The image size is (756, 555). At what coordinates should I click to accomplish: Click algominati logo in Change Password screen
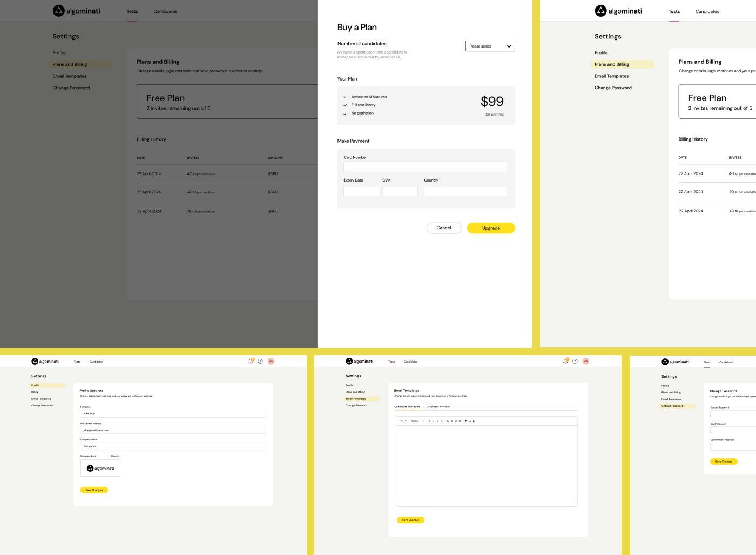click(675, 362)
